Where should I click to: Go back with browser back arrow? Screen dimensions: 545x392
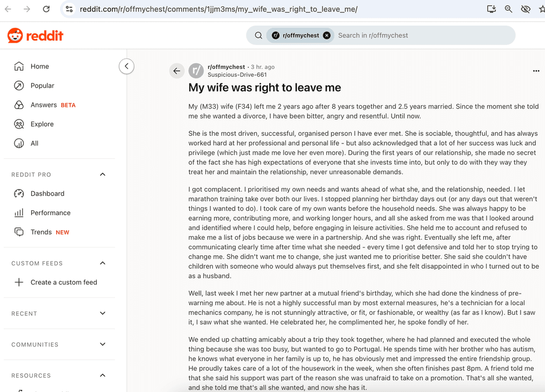tap(8, 9)
